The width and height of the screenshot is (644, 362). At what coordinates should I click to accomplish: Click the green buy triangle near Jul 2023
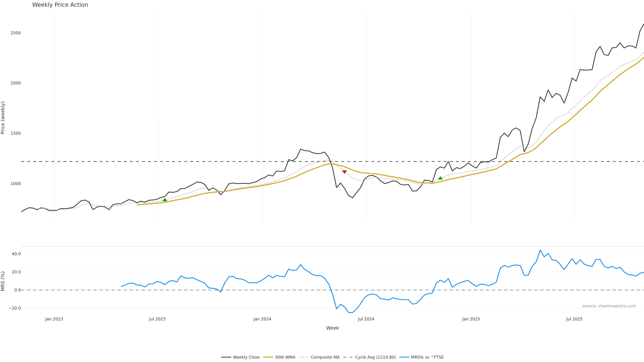click(x=165, y=200)
